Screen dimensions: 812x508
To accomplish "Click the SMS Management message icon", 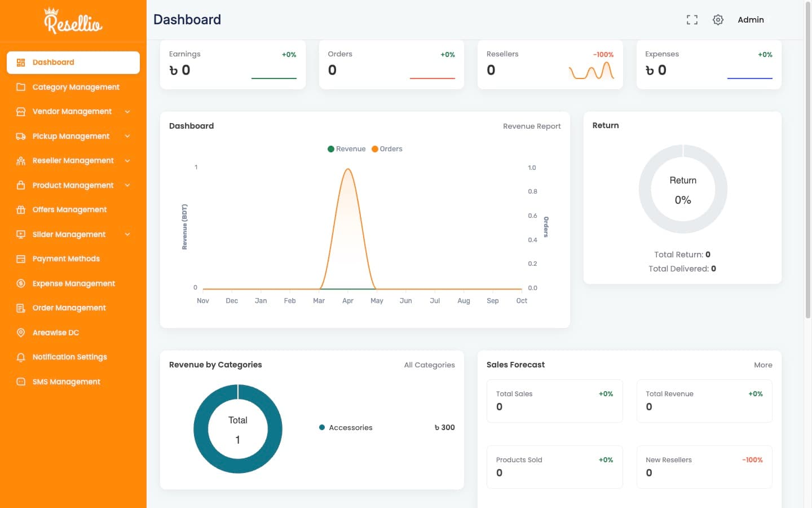I will (21, 382).
